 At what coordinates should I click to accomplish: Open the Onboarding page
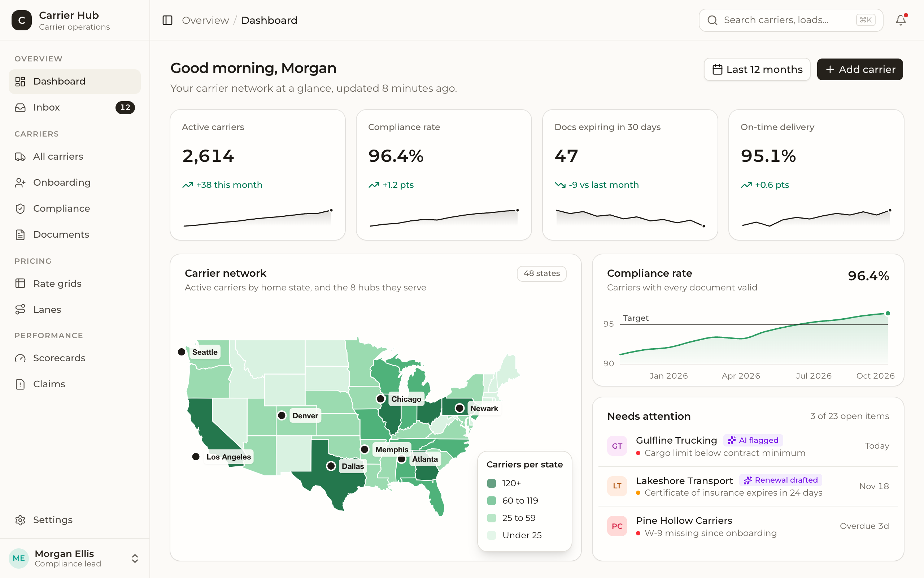click(x=74, y=182)
